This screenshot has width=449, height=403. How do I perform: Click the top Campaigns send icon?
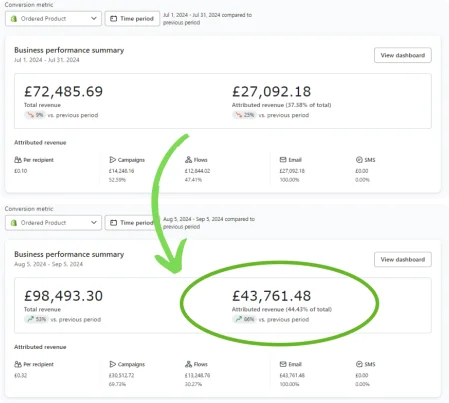[113, 160]
